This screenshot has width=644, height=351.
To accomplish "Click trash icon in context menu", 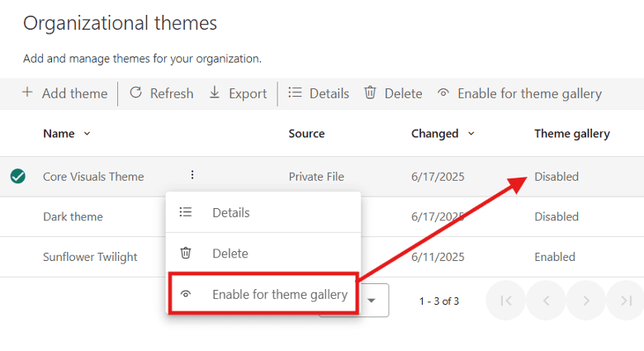I will pyautogui.click(x=186, y=254).
